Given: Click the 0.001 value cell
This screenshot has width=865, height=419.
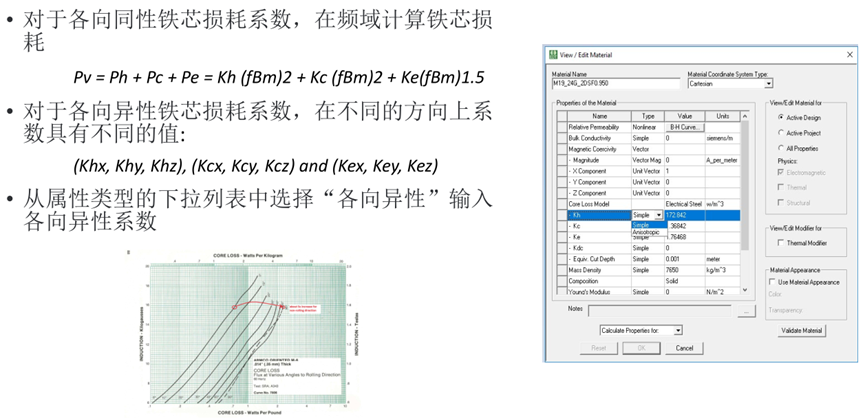Looking at the screenshot, I should 685,259.
